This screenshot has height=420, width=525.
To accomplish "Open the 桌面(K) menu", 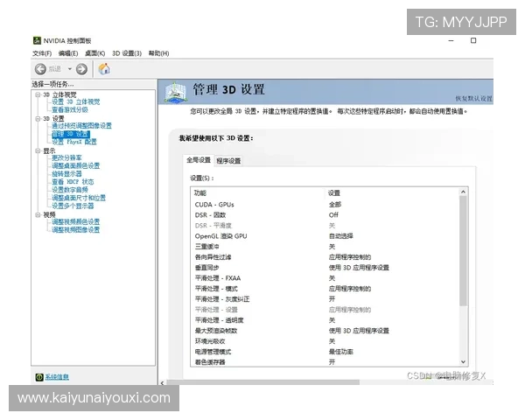I will click(94, 53).
